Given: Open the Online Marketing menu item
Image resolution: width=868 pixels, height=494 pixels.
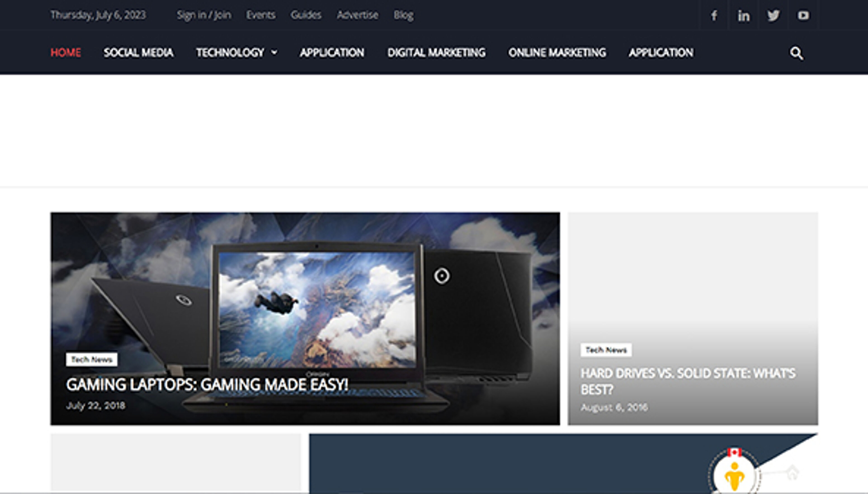Looking at the screenshot, I should (x=557, y=53).
